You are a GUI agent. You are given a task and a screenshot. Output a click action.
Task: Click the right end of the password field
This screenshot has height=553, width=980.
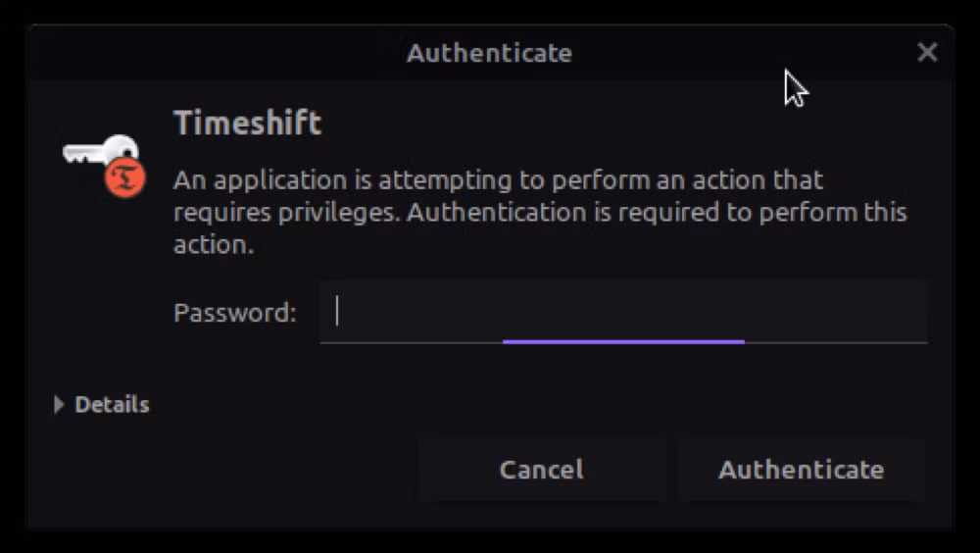pyautogui.click(x=902, y=312)
